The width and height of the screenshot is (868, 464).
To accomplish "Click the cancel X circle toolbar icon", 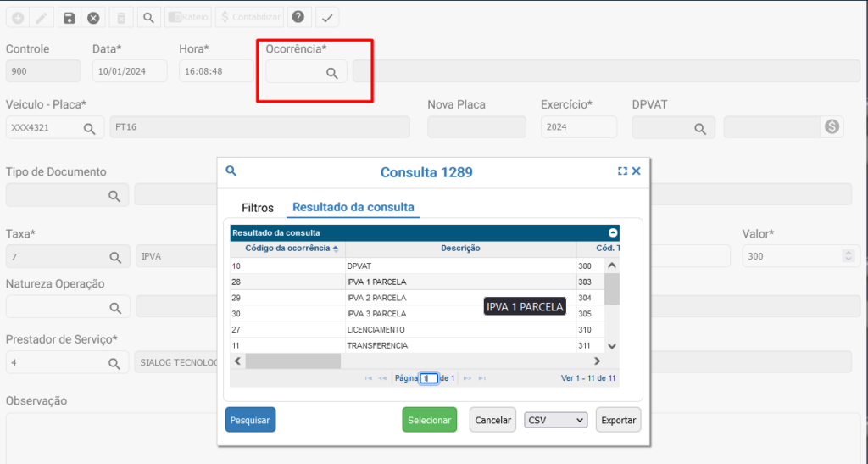I will coord(93,17).
